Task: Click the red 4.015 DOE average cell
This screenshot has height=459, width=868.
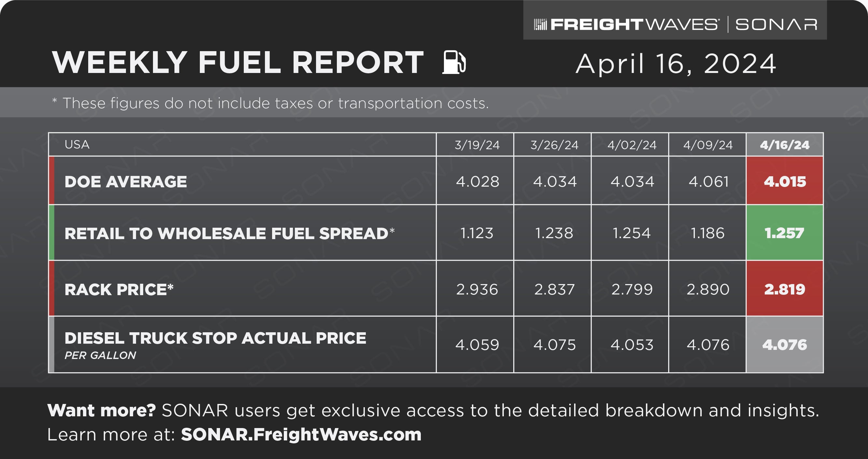Action: 785,181
